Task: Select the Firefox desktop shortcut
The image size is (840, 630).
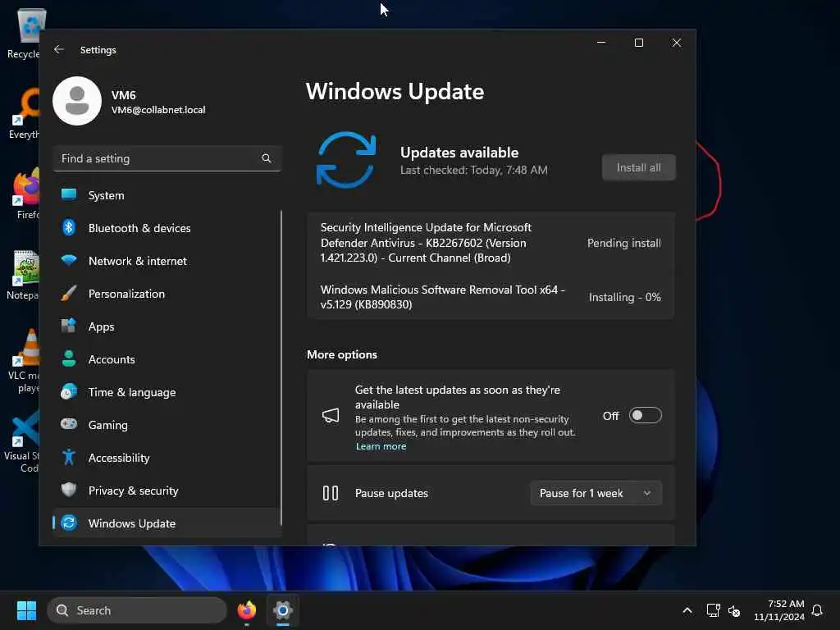Action: 25,194
